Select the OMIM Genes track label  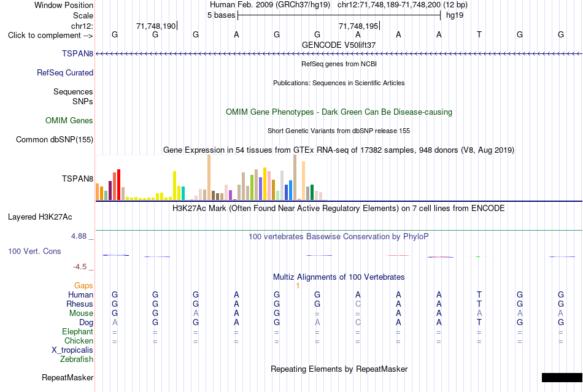(x=69, y=120)
